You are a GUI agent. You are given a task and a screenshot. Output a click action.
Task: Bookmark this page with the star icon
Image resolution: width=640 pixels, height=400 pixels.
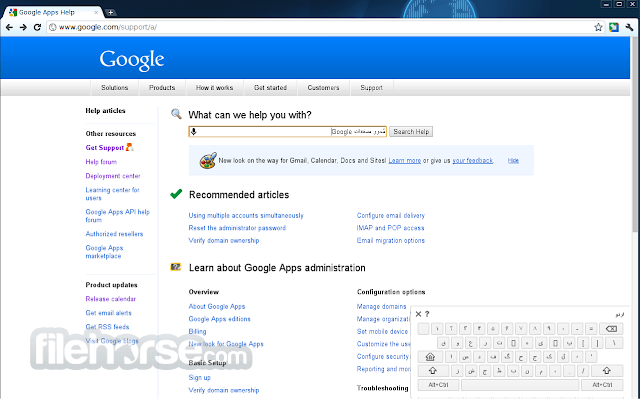pos(598,27)
